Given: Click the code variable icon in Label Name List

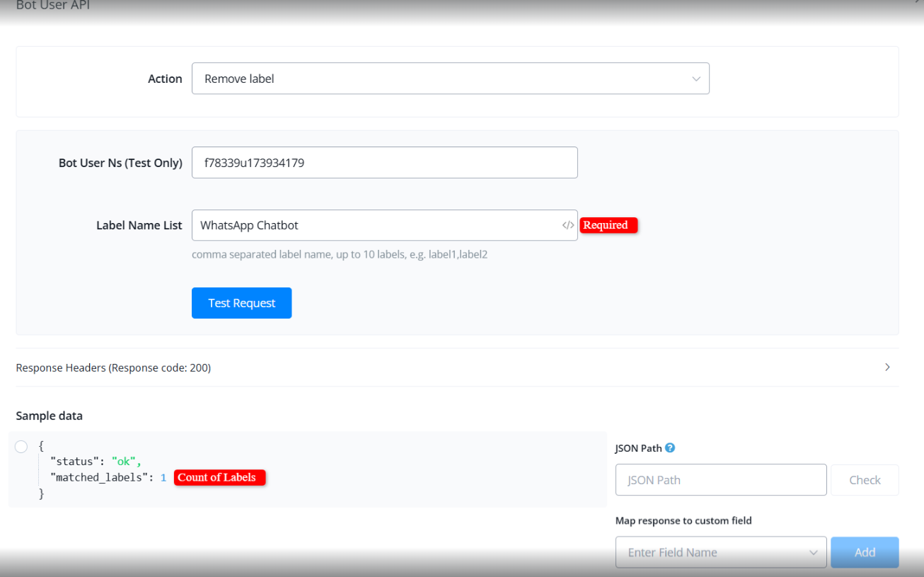Looking at the screenshot, I should tap(567, 225).
